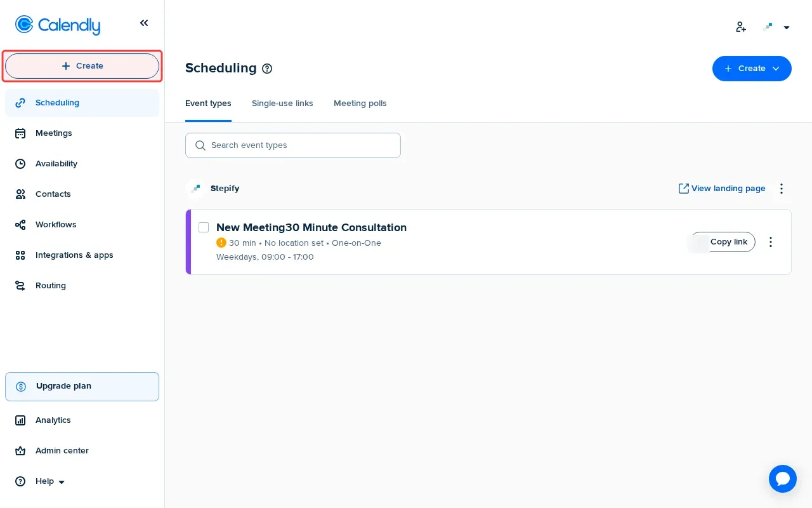Switch to the Single-use links tab
Viewport: 812px width, 508px height.
282,104
